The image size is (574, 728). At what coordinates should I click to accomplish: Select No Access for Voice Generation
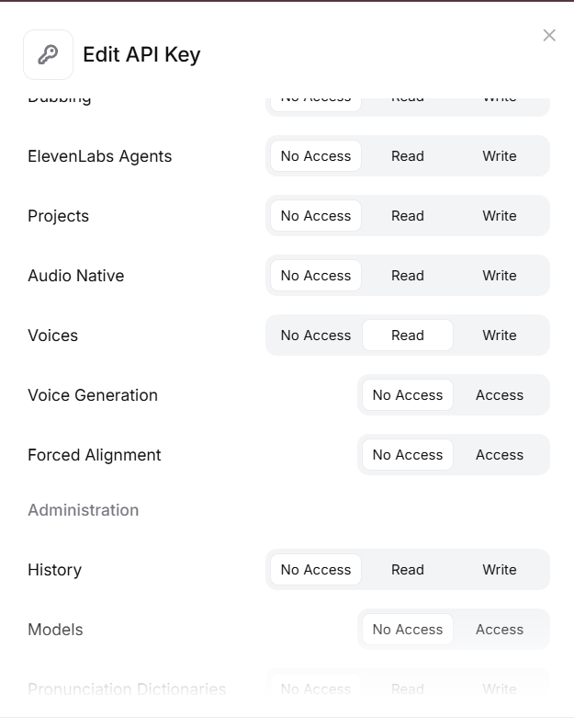408,395
